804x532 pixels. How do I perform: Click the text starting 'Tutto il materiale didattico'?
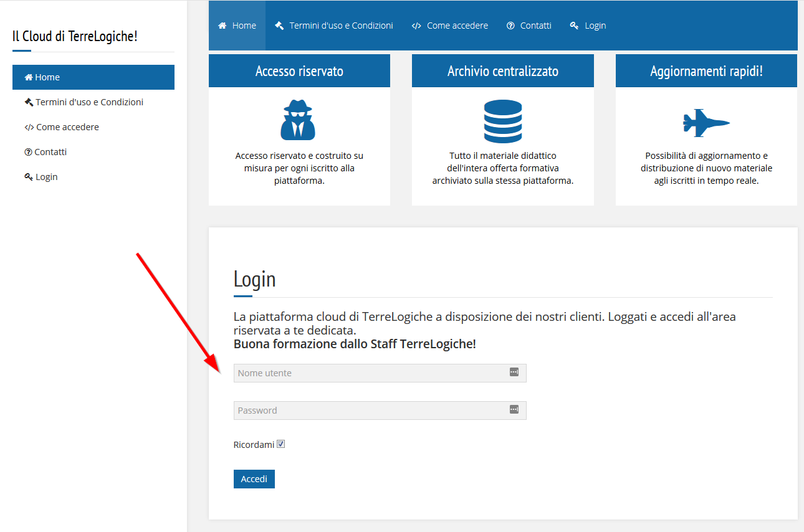(503, 168)
